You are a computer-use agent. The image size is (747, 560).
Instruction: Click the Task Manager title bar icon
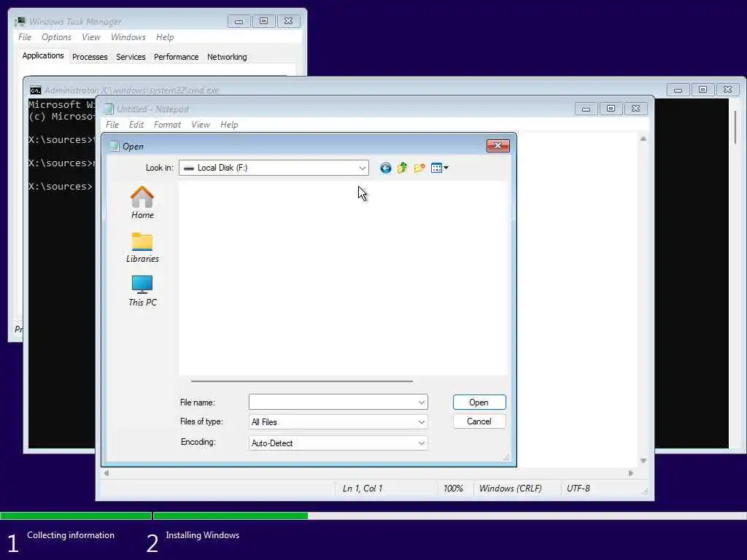coord(20,21)
